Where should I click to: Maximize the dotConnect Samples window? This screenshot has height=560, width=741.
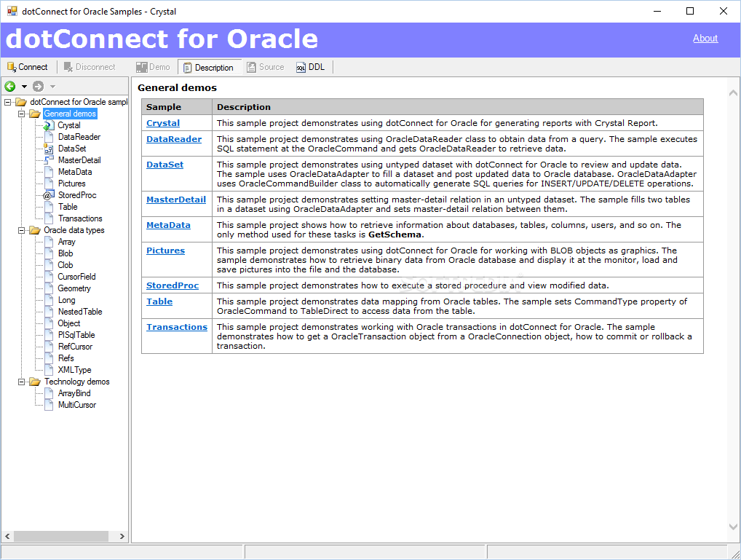690,11
